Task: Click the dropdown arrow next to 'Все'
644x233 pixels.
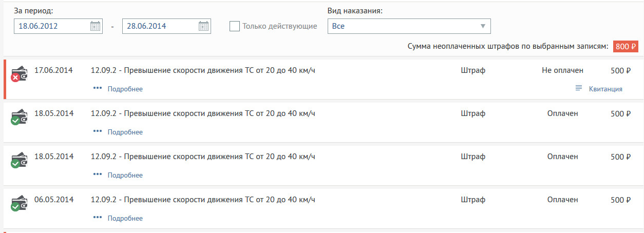Action: click(x=482, y=26)
